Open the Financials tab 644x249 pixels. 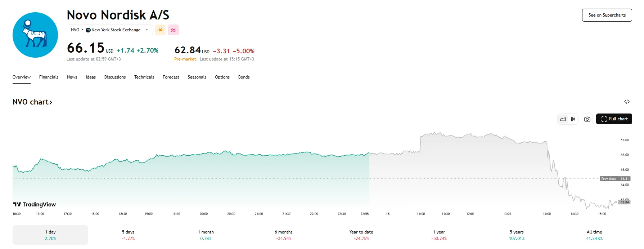[x=49, y=77]
